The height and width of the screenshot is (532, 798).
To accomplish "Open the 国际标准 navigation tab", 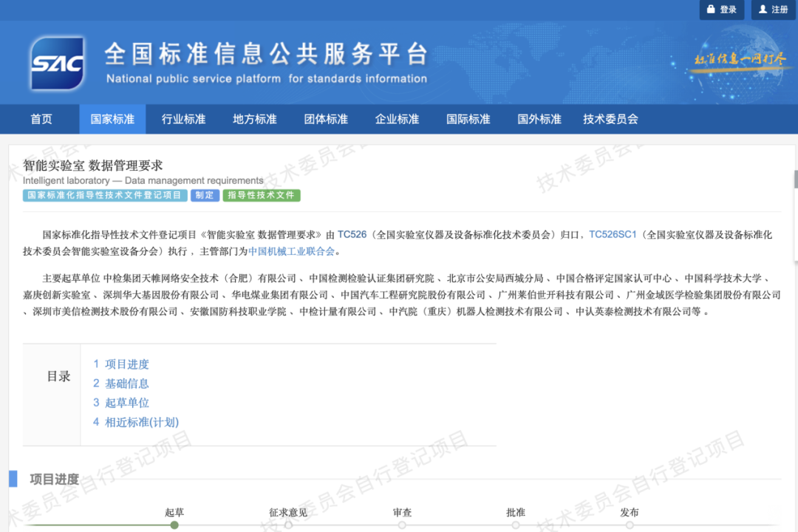I will (468, 119).
